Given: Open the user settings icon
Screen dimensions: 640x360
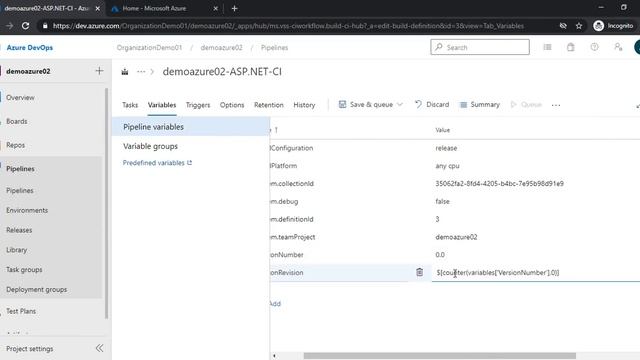Looking at the screenshot, I should [618, 47].
